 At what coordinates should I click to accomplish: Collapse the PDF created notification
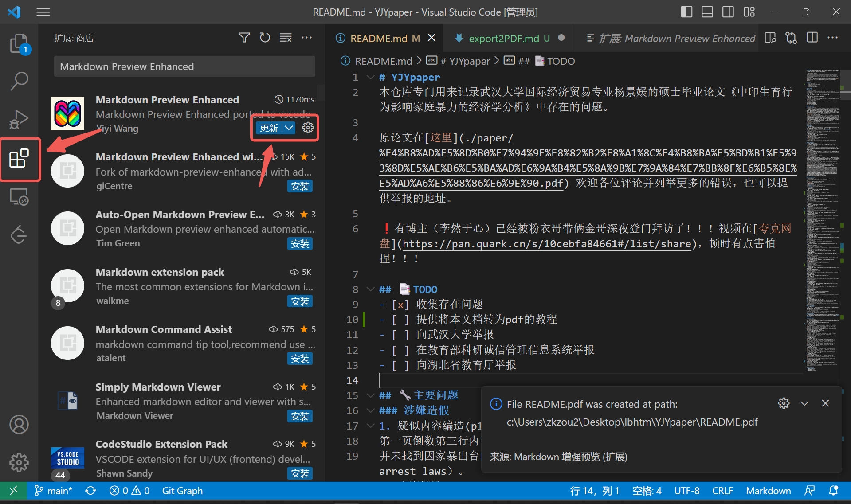(x=805, y=403)
